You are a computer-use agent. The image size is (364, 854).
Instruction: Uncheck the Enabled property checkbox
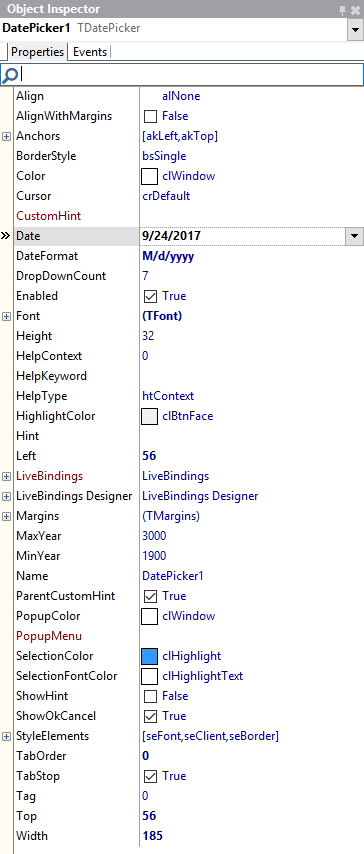[x=150, y=296]
